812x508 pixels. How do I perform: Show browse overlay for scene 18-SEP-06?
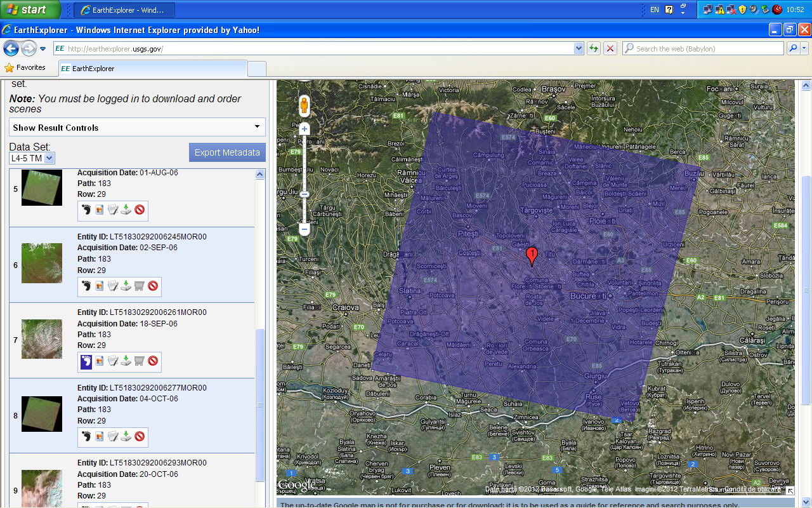[x=100, y=361]
